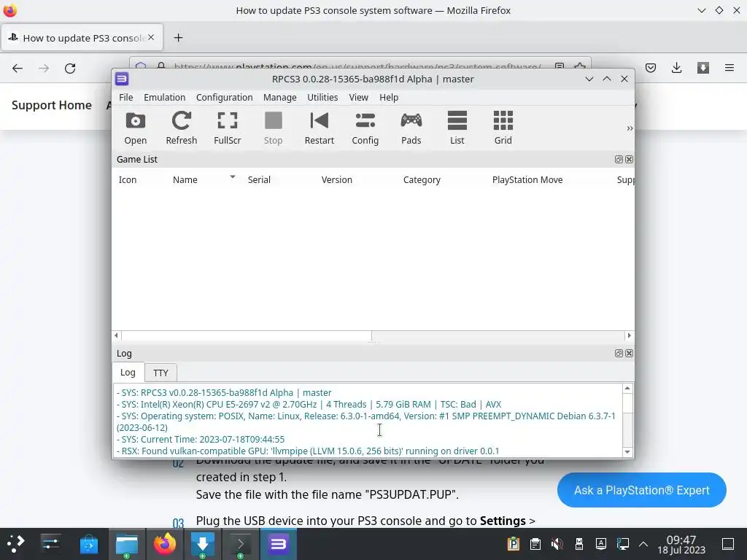The image size is (747, 560).
Task: Sort by the Version column header
Action: [336, 179]
